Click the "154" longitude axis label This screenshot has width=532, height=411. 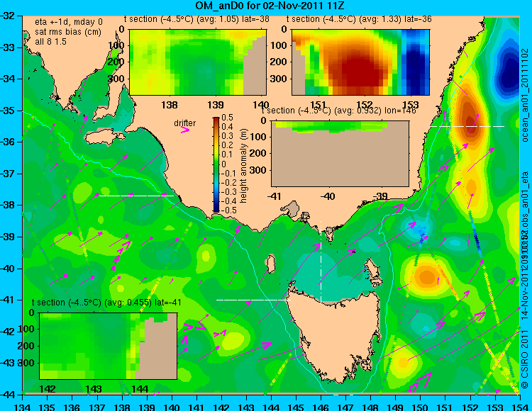(519, 407)
